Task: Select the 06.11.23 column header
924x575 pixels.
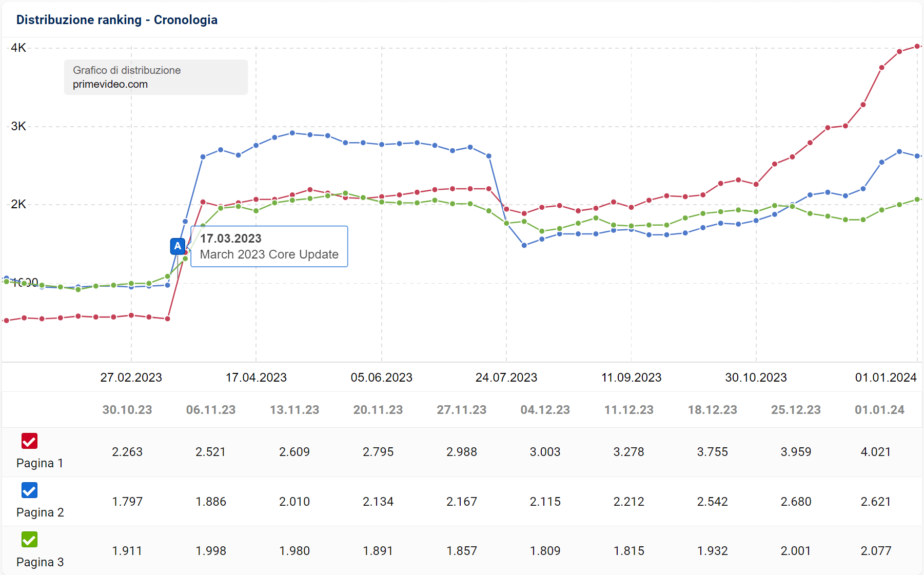Action: click(211, 410)
